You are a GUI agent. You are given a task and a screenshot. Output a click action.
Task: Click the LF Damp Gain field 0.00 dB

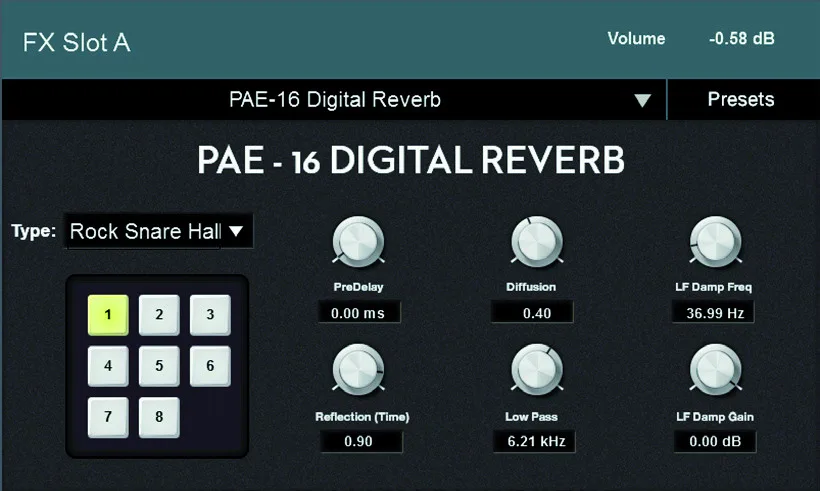coord(715,441)
